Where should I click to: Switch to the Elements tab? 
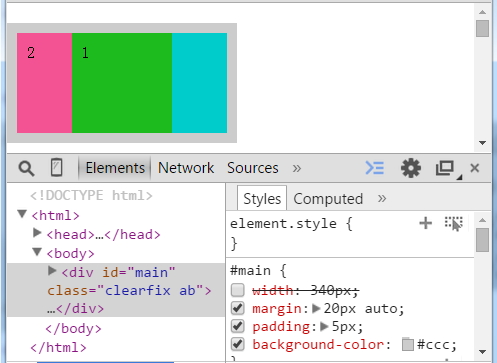point(115,168)
